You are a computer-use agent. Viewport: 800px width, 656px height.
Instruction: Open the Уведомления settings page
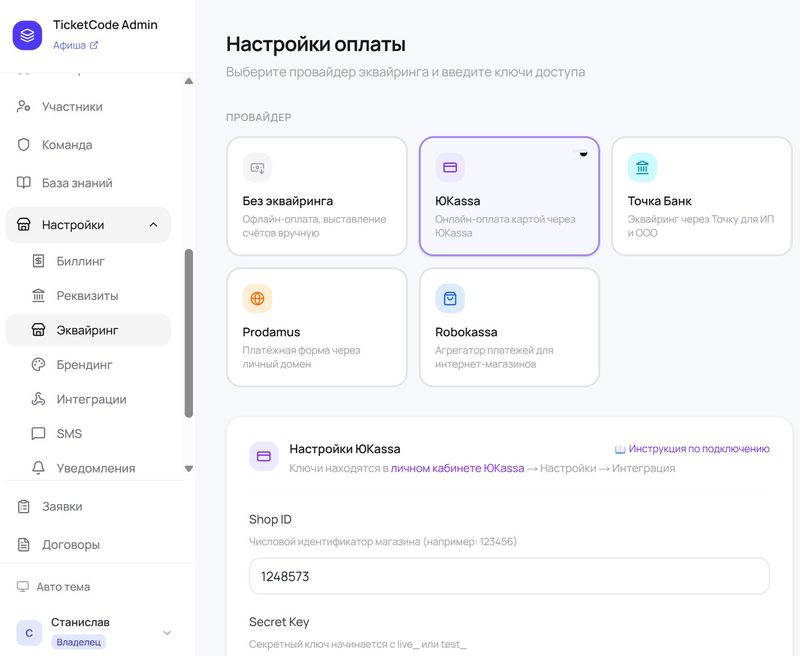88,468
